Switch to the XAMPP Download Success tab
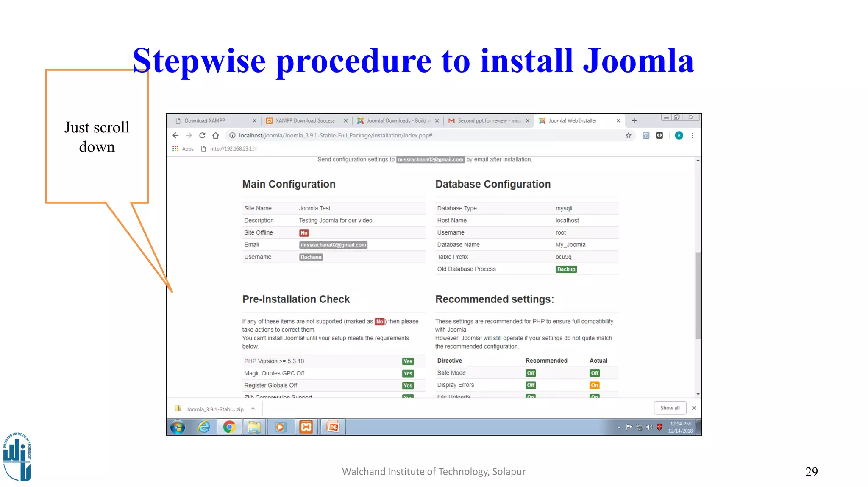 [x=305, y=121]
